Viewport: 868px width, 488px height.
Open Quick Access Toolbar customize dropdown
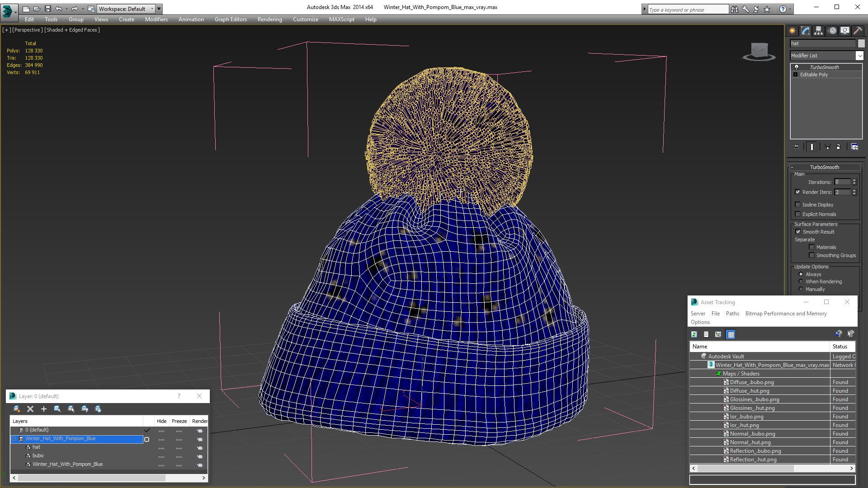[x=159, y=9]
